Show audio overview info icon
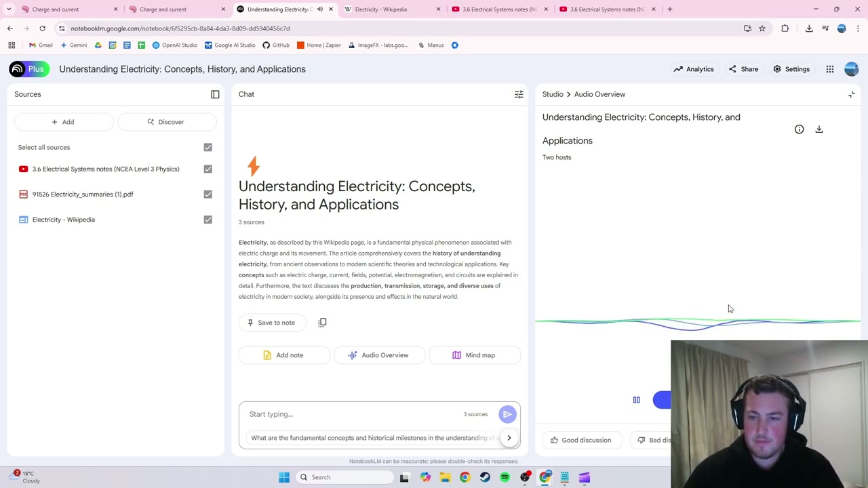Image resolution: width=868 pixels, height=488 pixels. point(799,129)
